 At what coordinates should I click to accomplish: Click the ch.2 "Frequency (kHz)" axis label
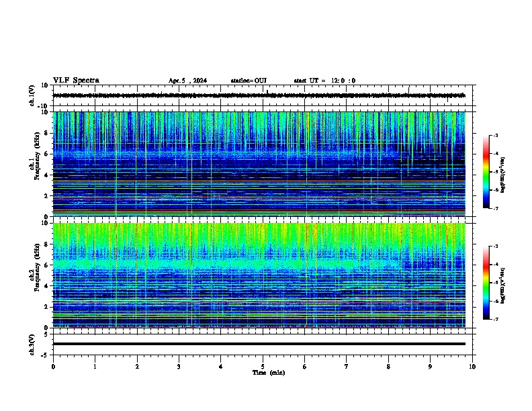(x=37, y=267)
